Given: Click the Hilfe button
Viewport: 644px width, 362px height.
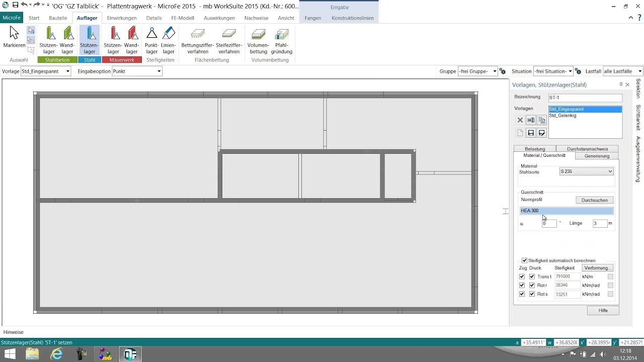Looking at the screenshot, I should [x=603, y=311].
